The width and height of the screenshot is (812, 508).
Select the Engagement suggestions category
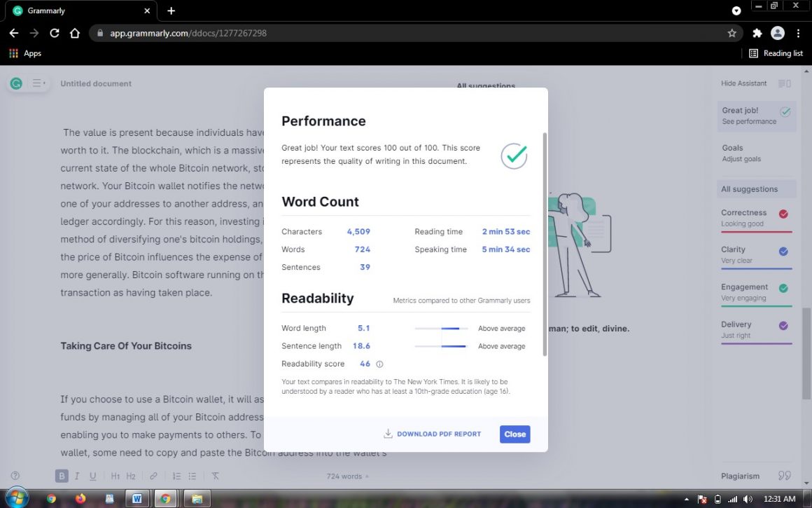pos(755,292)
